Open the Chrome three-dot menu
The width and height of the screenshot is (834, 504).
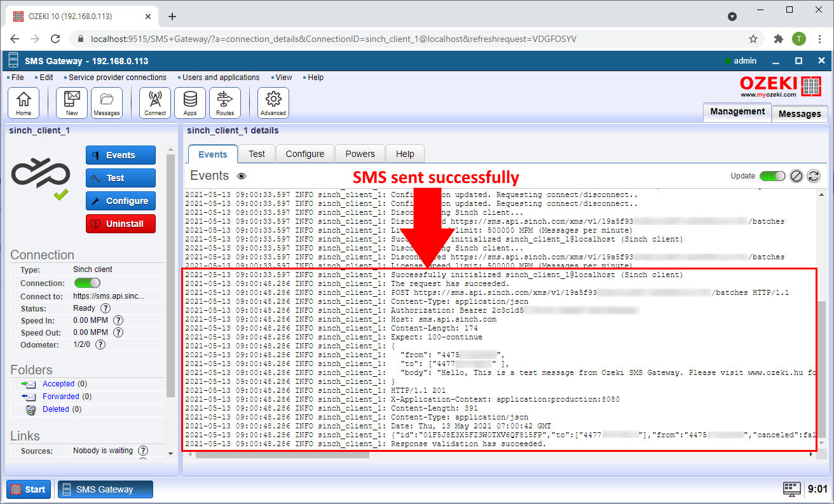(x=819, y=39)
